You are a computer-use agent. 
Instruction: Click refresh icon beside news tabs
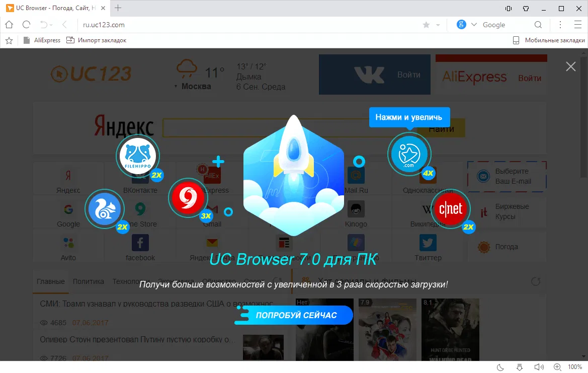click(x=278, y=281)
